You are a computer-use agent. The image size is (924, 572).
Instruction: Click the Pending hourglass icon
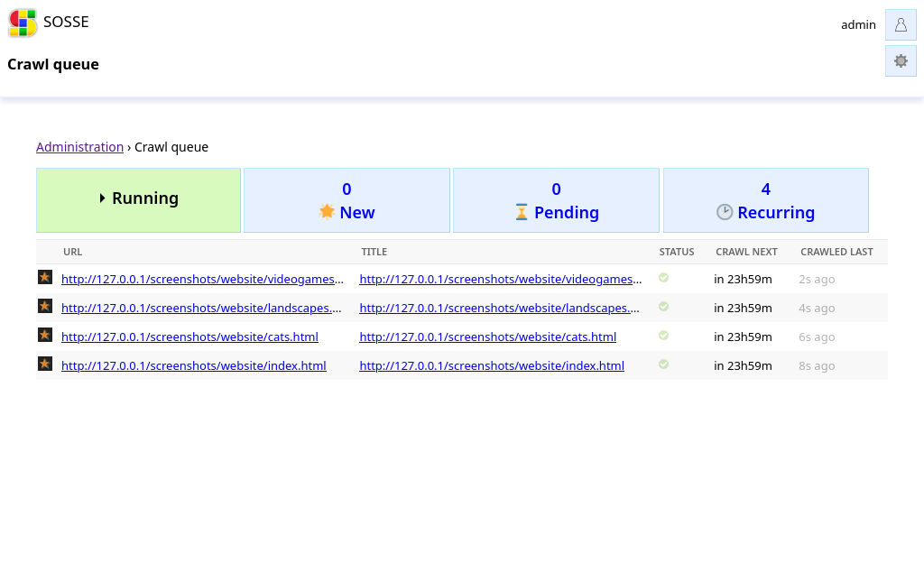522,212
